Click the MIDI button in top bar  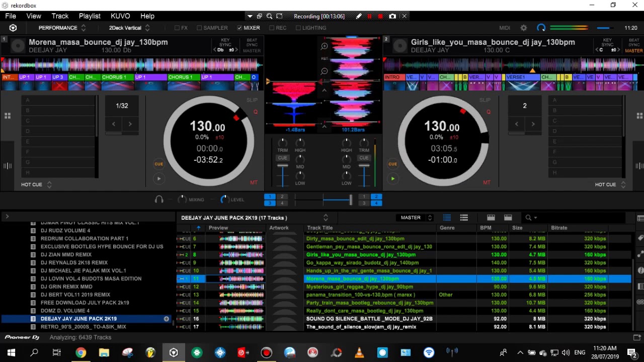(505, 28)
